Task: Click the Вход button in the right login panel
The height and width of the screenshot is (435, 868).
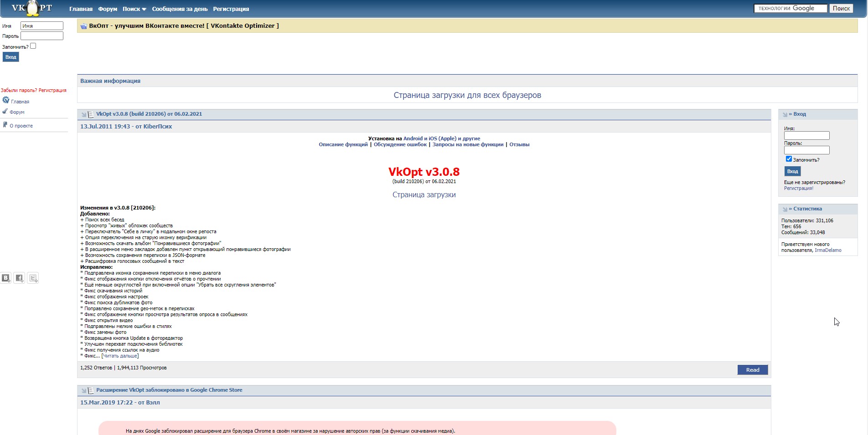Action: 792,171
